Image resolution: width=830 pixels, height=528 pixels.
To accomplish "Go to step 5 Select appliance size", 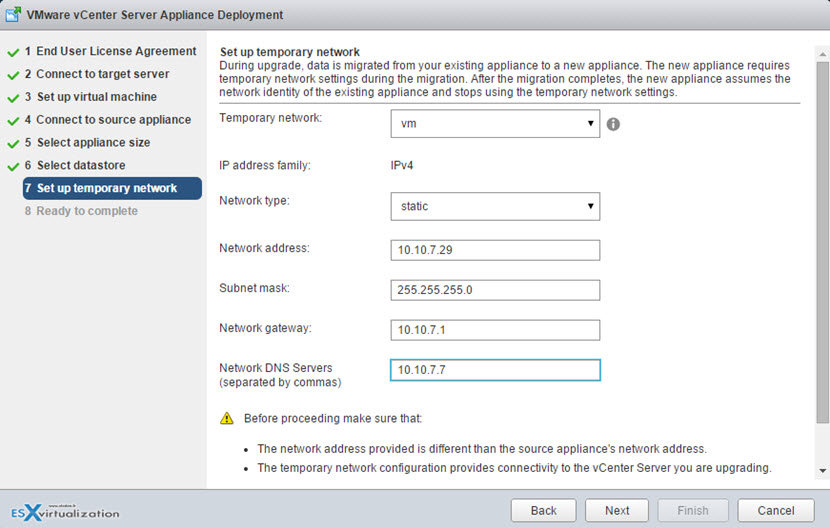I will [x=87, y=142].
